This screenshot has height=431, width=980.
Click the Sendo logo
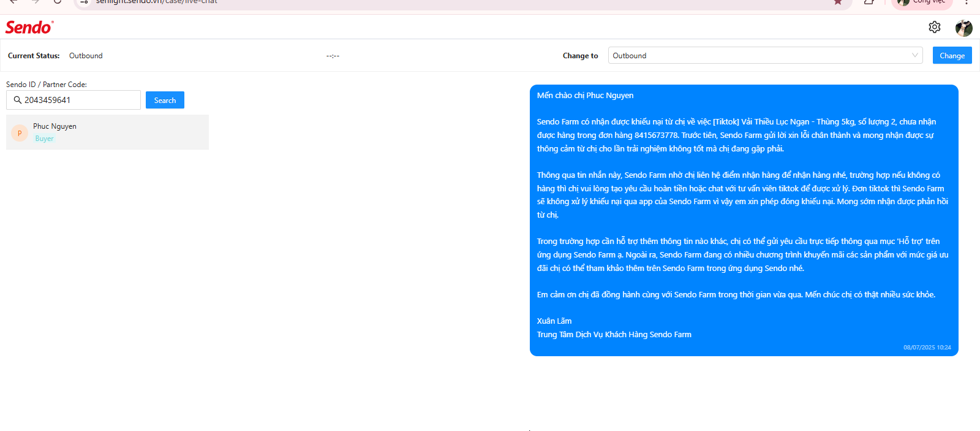tap(29, 27)
